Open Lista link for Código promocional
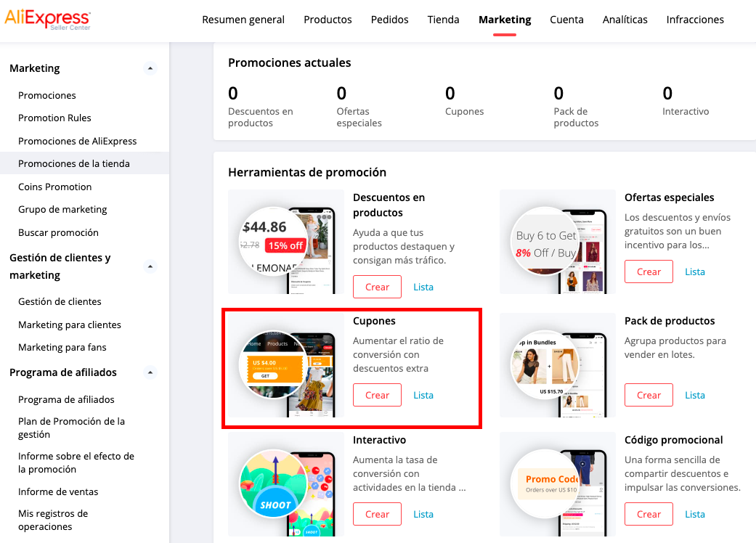756x543 pixels. pyautogui.click(x=694, y=514)
